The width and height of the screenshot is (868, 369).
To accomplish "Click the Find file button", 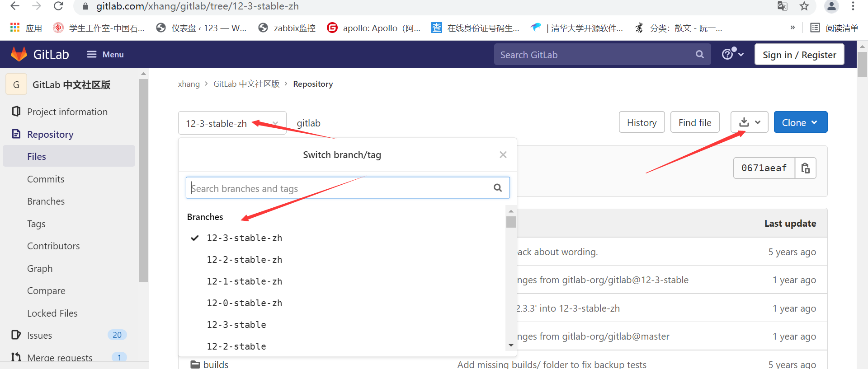I will tap(695, 122).
